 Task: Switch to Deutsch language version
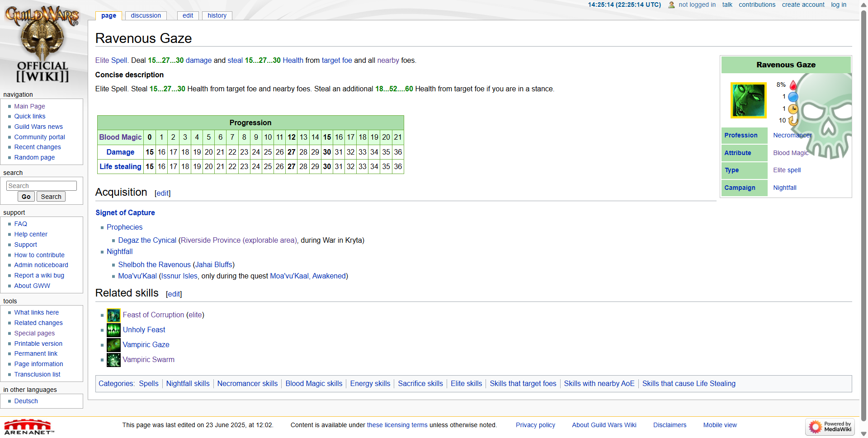pos(26,401)
